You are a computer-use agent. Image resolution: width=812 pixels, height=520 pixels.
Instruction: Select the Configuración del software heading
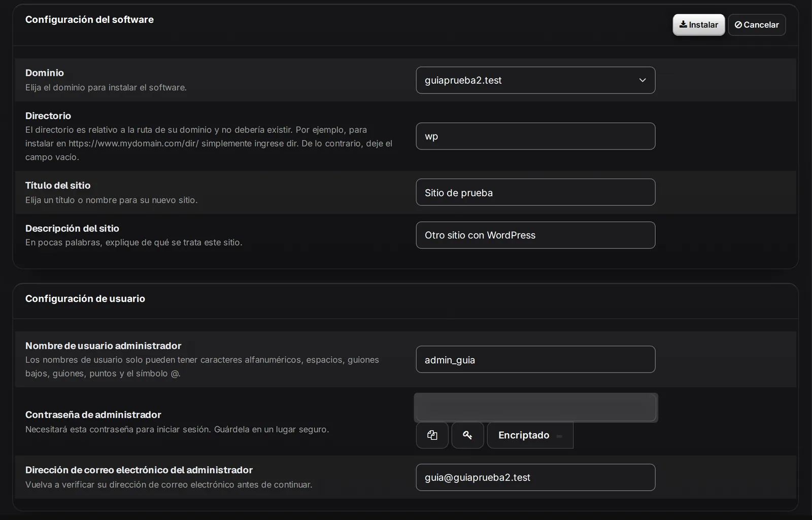pyautogui.click(x=89, y=20)
